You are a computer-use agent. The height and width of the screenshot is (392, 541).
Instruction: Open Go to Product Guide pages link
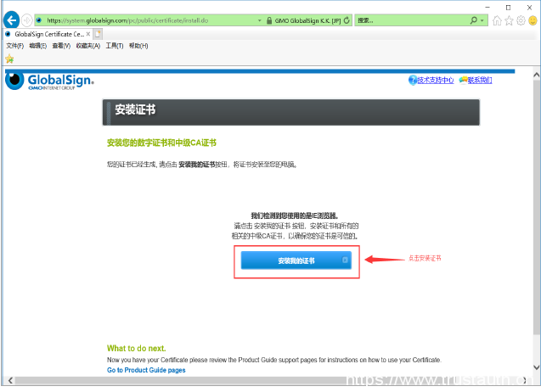146,370
